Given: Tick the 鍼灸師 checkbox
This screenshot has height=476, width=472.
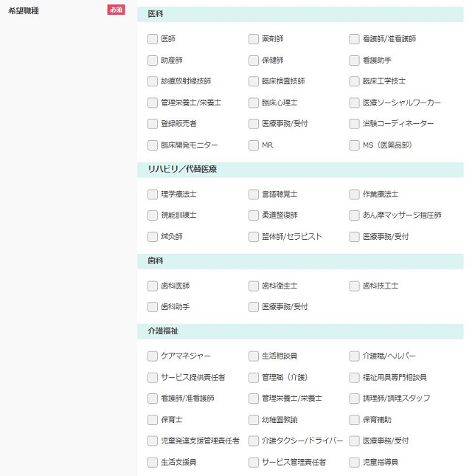Looking at the screenshot, I should (152, 236).
